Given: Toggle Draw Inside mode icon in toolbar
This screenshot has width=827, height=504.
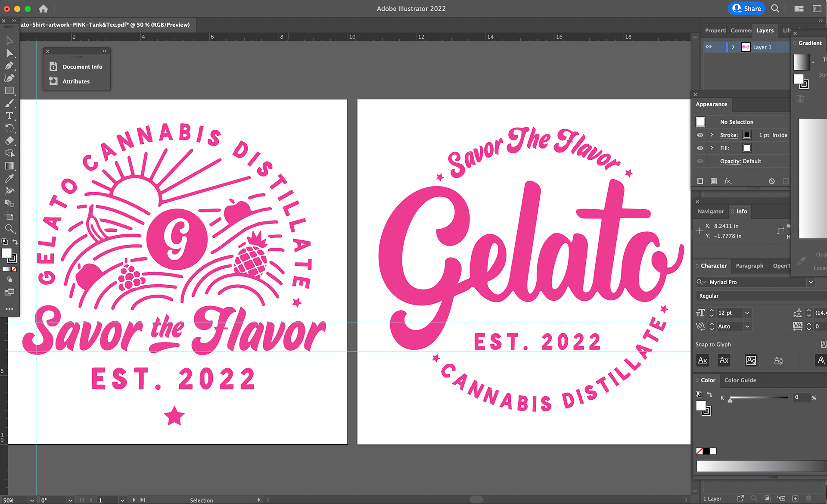Looking at the screenshot, I should point(9,280).
